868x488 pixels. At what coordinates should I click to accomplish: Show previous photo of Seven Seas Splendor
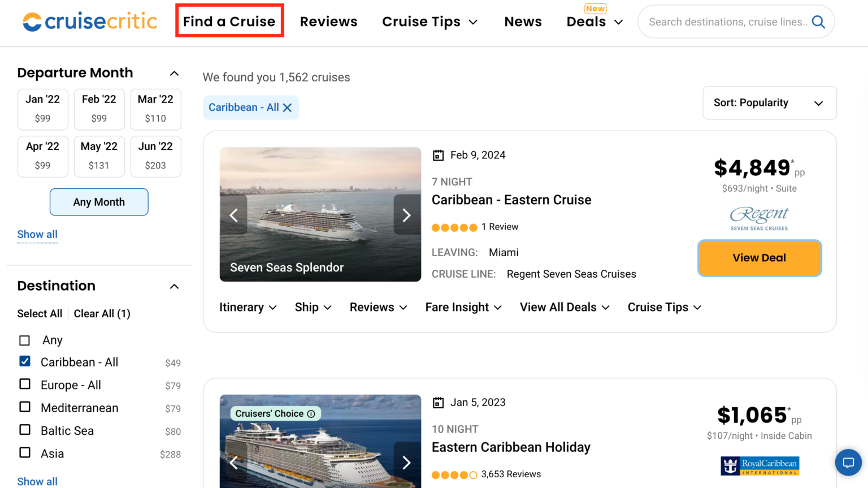[x=233, y=215]
